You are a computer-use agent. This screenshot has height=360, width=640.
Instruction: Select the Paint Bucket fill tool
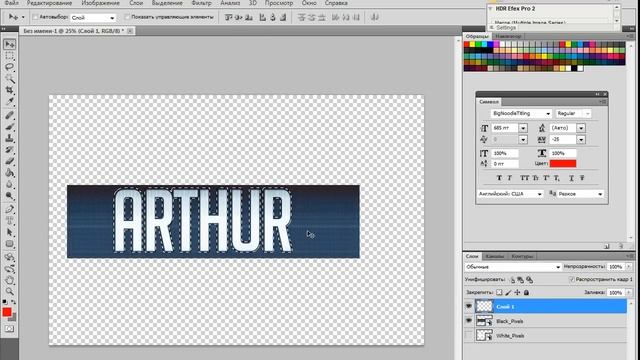pyautogui.click(x=9, y=173)
